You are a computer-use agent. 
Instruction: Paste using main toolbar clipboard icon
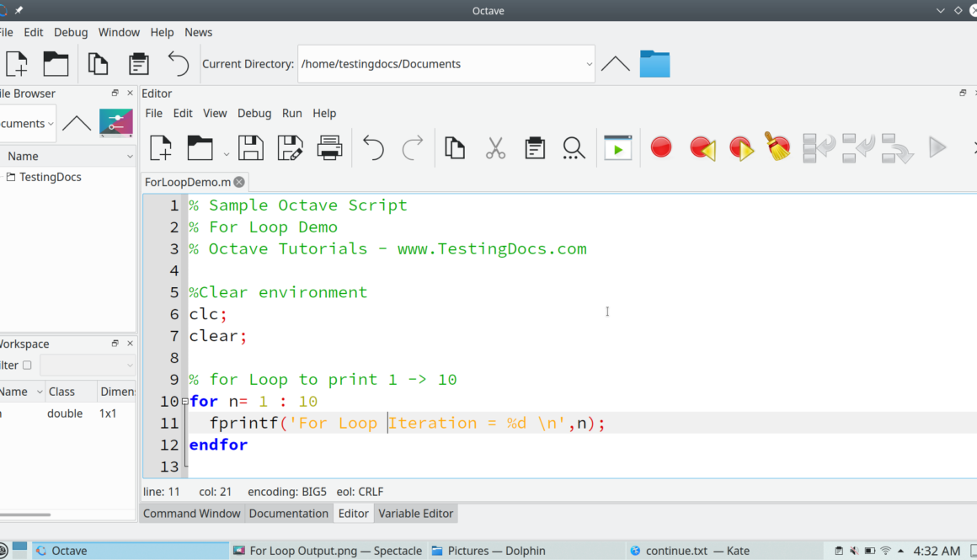[138, 63]
